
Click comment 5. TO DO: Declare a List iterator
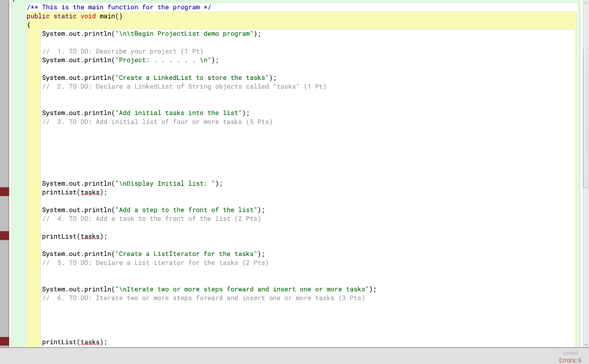coord(155,263)
